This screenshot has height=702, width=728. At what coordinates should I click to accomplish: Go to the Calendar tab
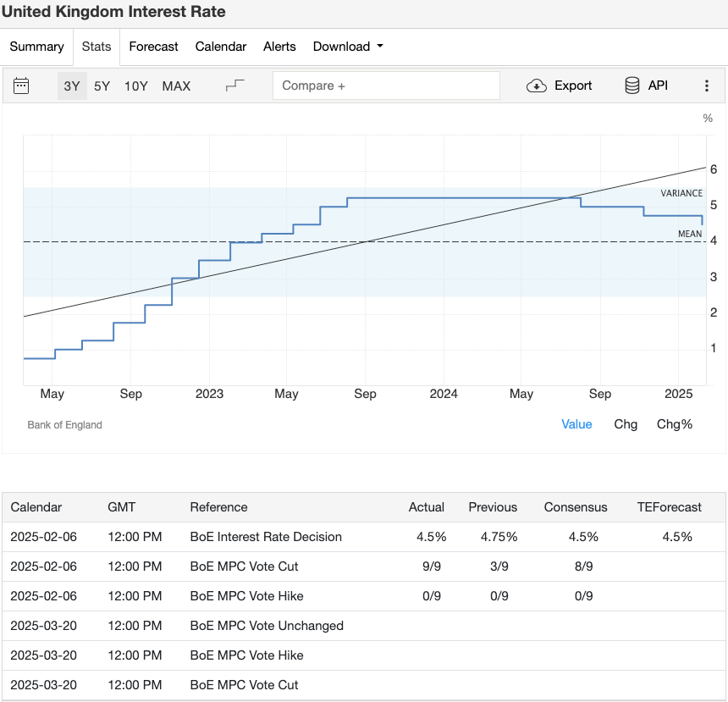(220, 47)
